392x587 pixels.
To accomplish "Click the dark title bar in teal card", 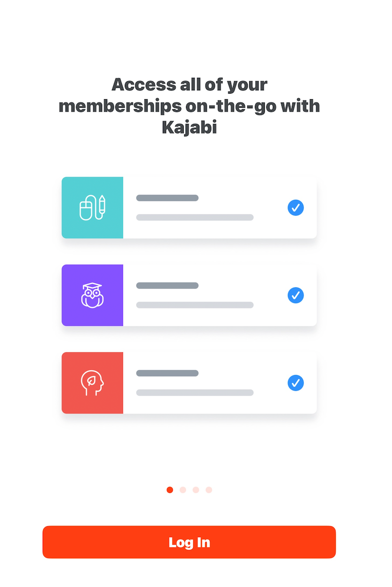I will click(x=167, y=198).
